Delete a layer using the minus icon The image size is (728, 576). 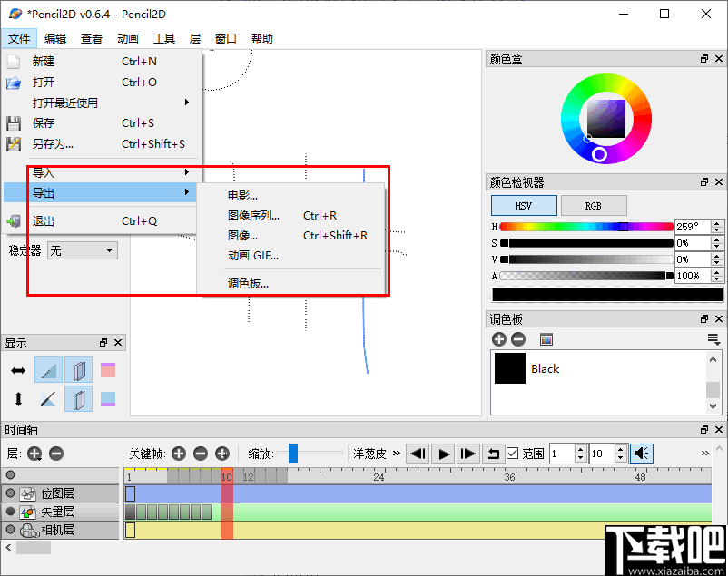click(55, 454)
